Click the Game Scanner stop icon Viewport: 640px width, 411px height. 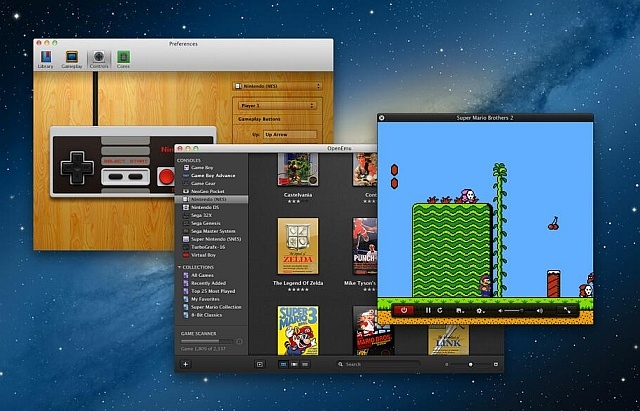[x=239, y=341]
